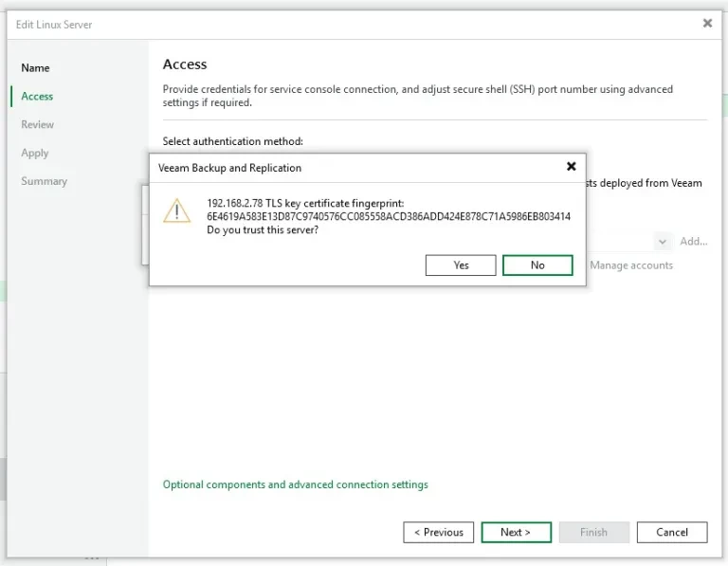728x566 pixels.
Task: Close the Edit Linux Server window
Action: click(707, 23)
